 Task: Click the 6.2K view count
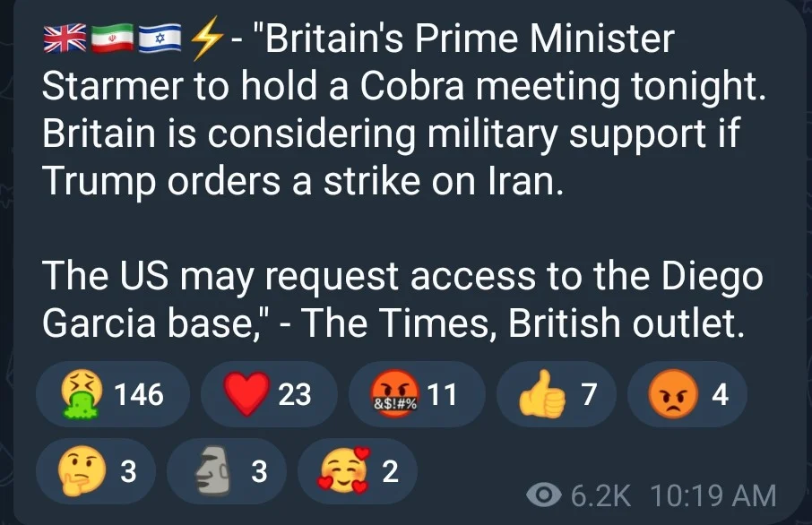coord(600,495)
